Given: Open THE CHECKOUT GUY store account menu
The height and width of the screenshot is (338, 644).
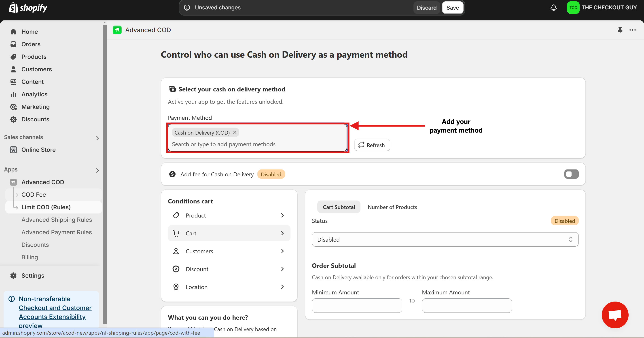Looking at the screenshot, I should point(602,8).
